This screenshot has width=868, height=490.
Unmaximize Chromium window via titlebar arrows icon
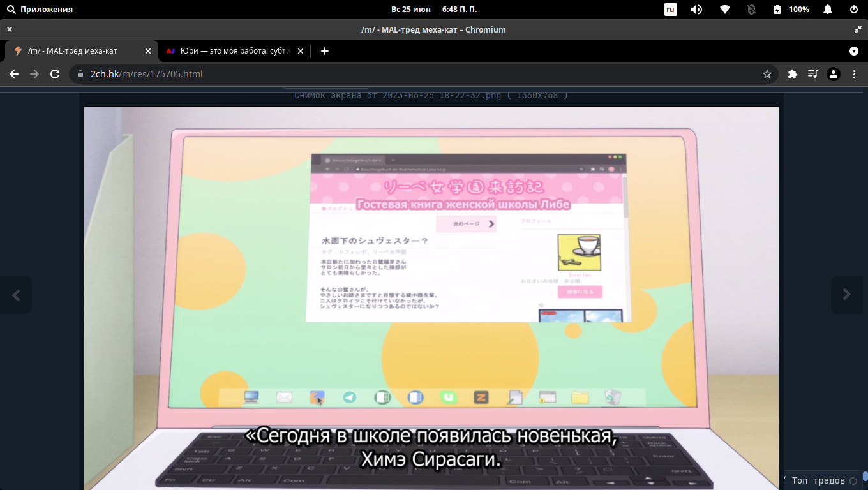pyautogui.click(x=858, y=29)
